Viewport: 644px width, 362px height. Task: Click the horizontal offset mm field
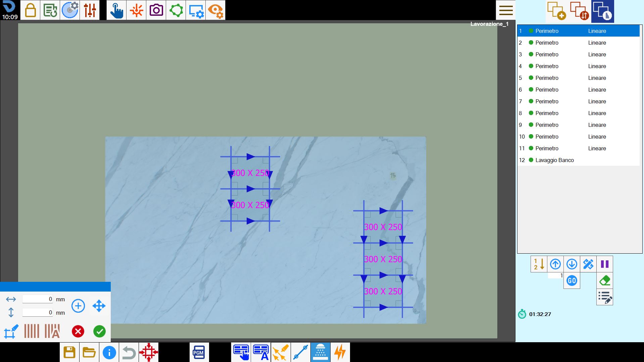point(38,299)
